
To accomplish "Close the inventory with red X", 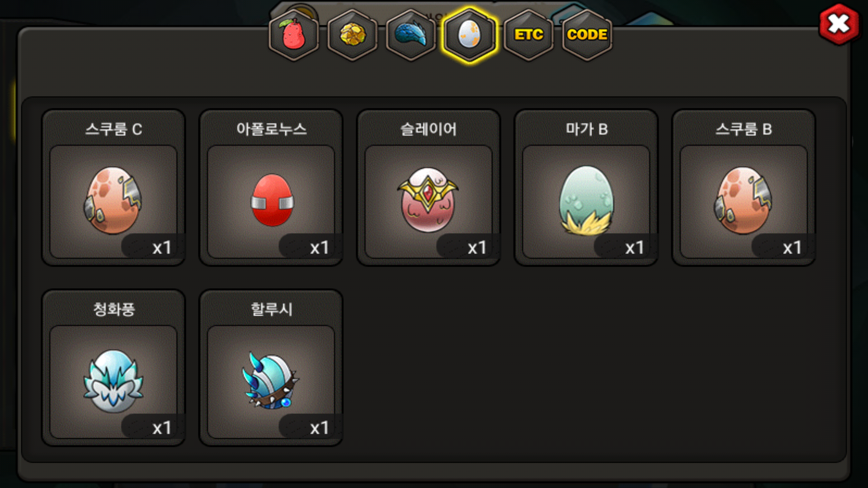I will [x=839, y=24].
